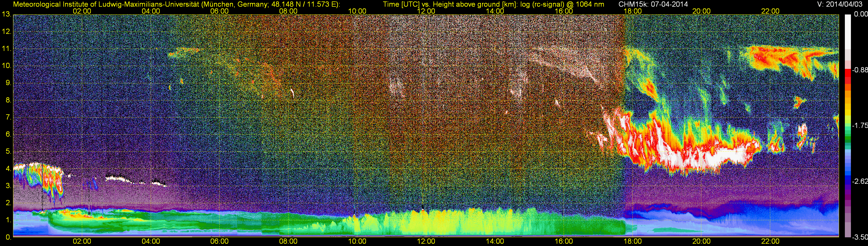Screen dimensions: 868x246
Task: Click the 0.00 colorbar scale value
Action: tap(860, 14)
